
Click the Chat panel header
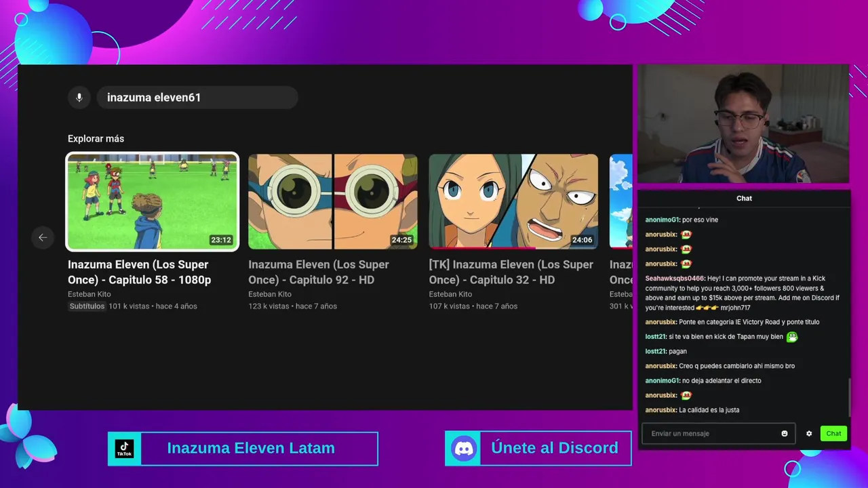(x=744, y=198)
